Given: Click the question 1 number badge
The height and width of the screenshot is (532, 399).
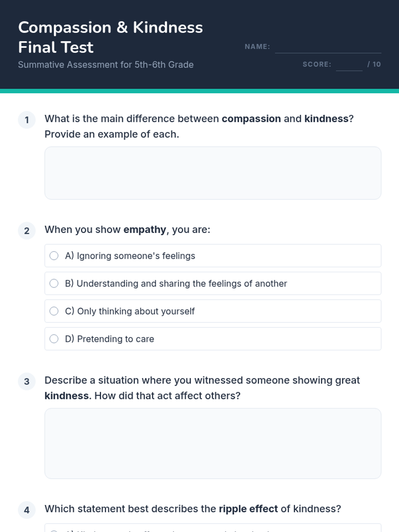Looking at the screenshot, I should [27, 120].
